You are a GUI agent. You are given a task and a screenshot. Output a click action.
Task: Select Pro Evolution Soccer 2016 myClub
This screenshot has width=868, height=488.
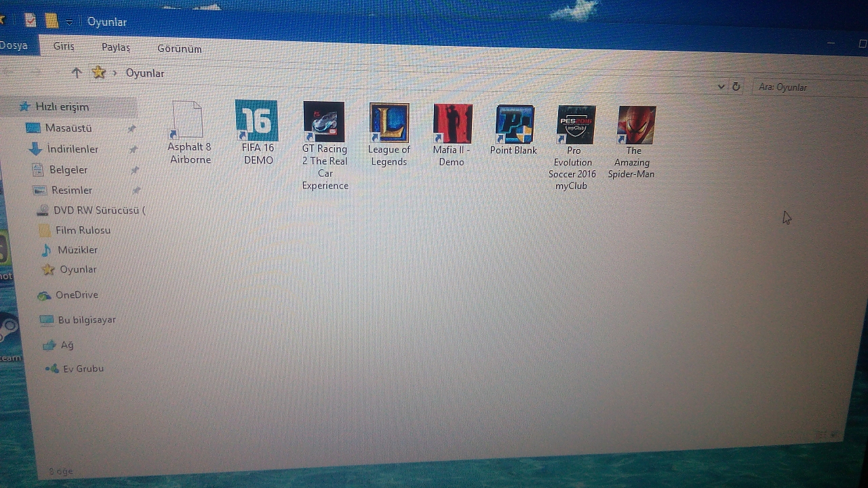574,148
